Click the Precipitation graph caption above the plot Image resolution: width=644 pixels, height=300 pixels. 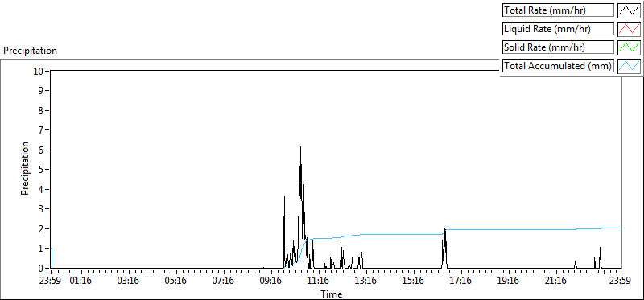click(30, 51)
